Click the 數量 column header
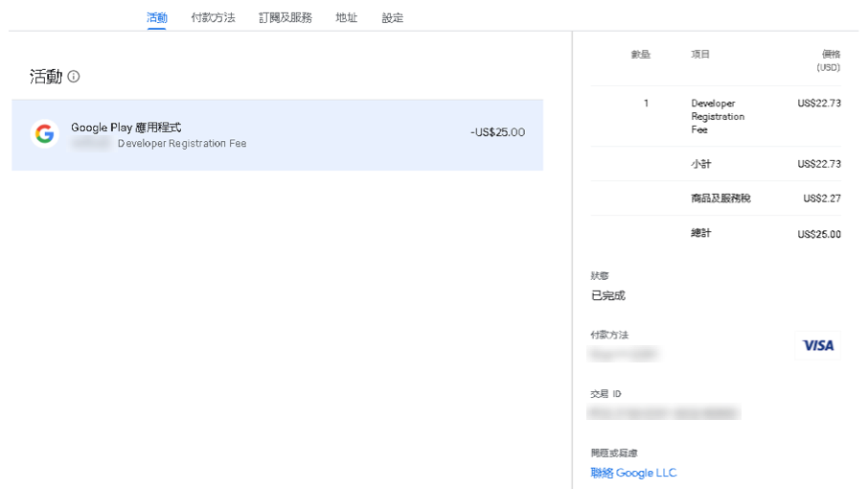 coord(641,55)
